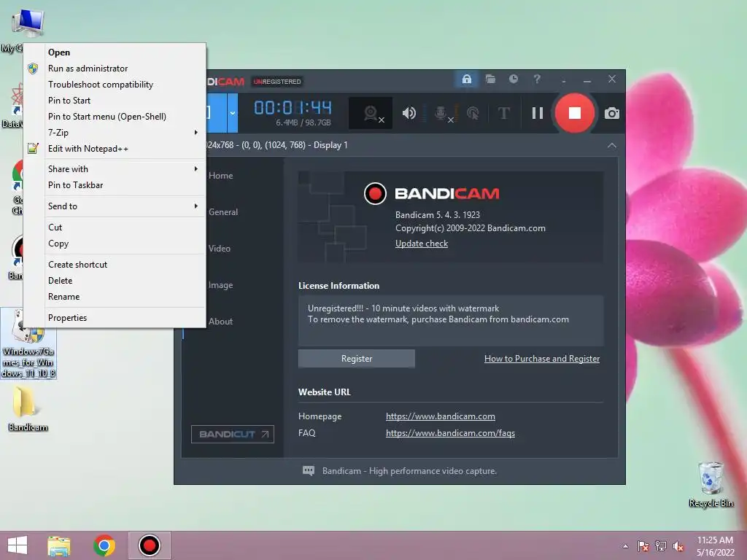Open the Windows Start button
The image size is (747, 560).
tap(18, 545)
